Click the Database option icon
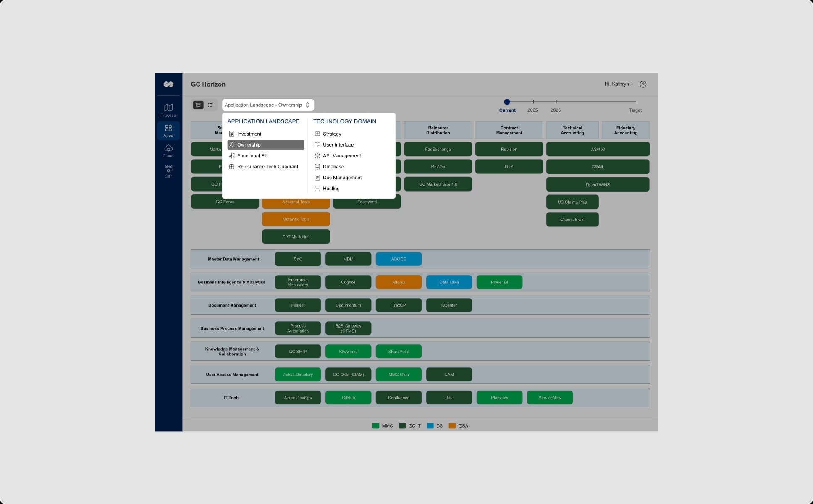This screenshot has width=813, height=504. (317, 167)
